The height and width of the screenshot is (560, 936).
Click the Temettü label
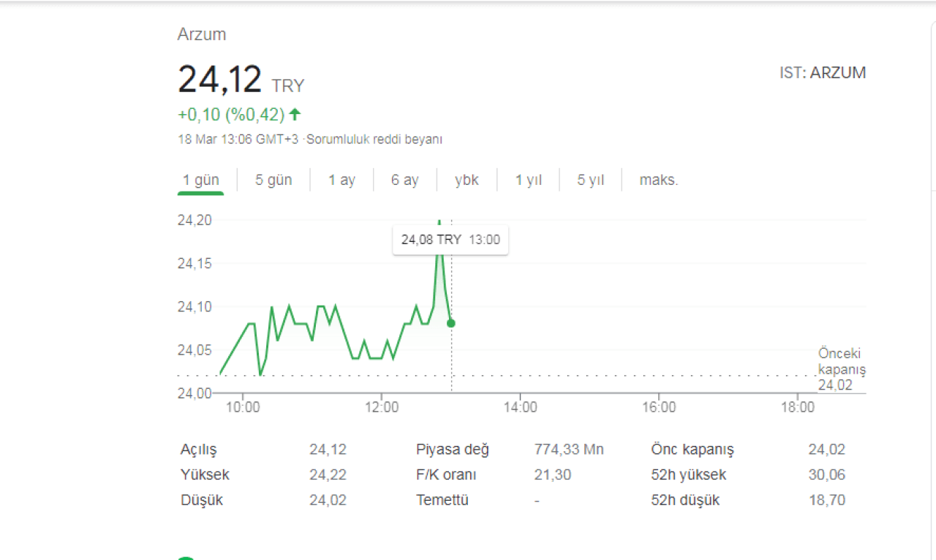click(x=442, y=501)
